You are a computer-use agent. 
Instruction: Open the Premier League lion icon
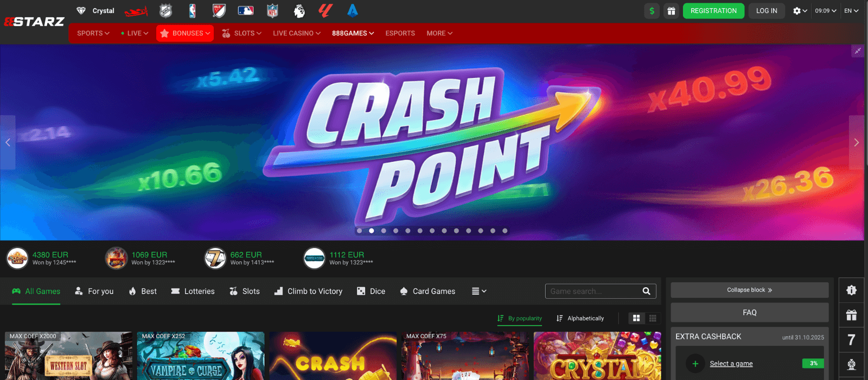299,11
